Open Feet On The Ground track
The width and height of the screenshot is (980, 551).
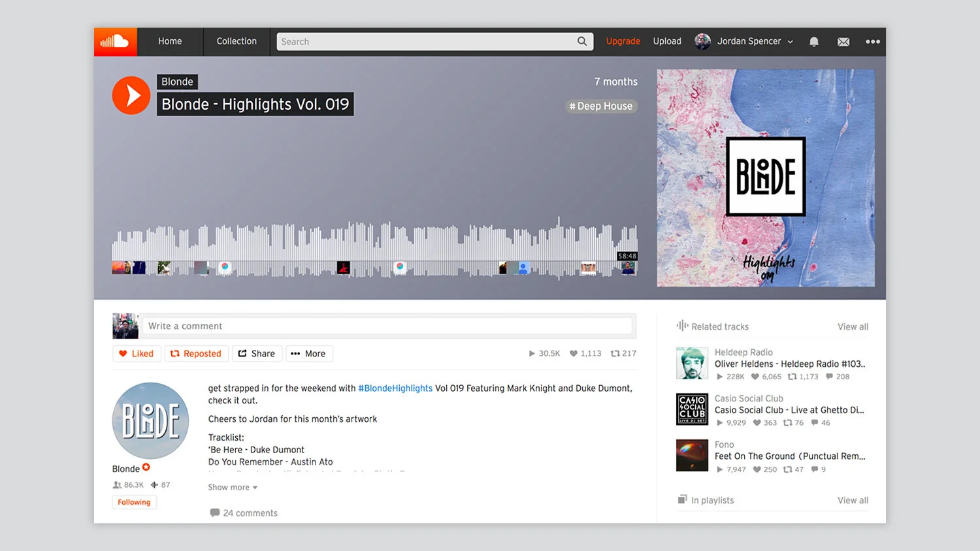789,456
